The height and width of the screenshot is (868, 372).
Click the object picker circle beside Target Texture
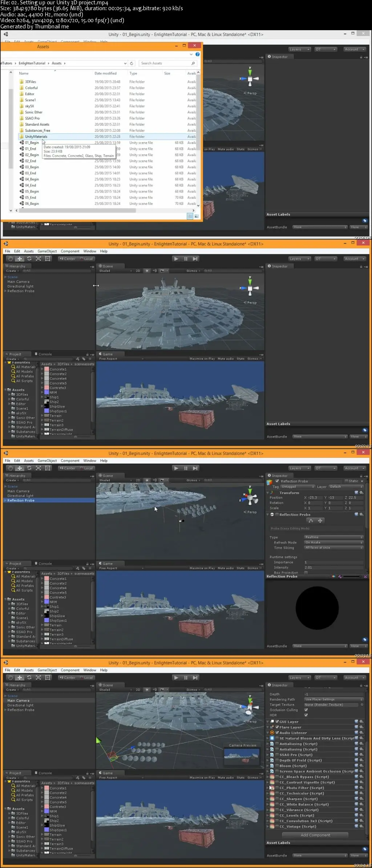coord(362,705)
